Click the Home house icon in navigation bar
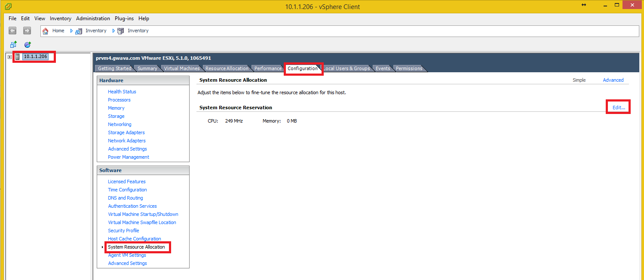The height and width of the screenshot is (280, 644). (x=46, y=31)
